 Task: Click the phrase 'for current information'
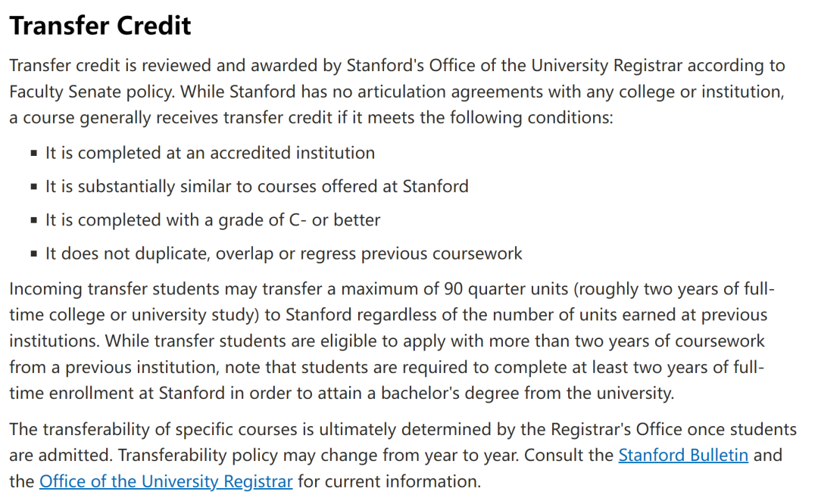389,481
